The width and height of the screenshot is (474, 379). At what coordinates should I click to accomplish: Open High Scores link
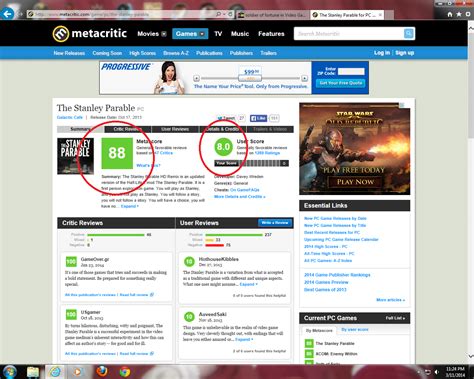pos(142,53)
